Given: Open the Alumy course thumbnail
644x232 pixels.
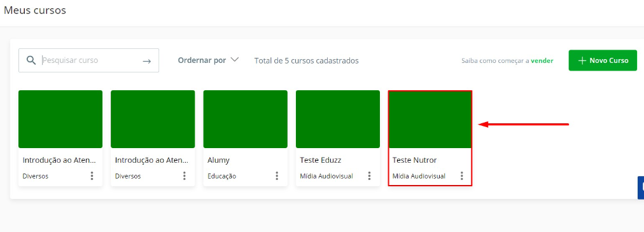Looking at the screenshot, I should (x=245, y=119).
